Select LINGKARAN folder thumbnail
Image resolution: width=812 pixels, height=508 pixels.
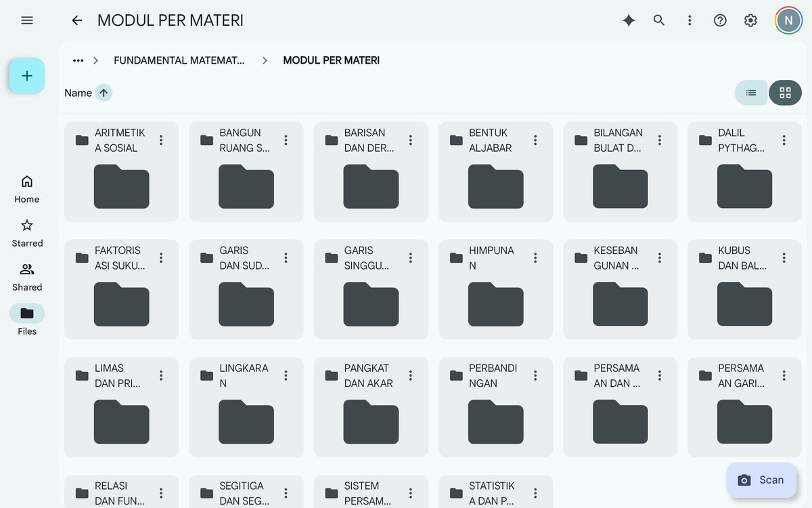(246, 422)
